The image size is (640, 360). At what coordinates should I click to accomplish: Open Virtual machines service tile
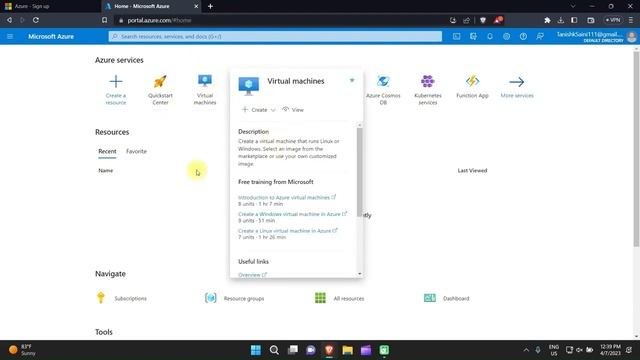tap(205, 90)
